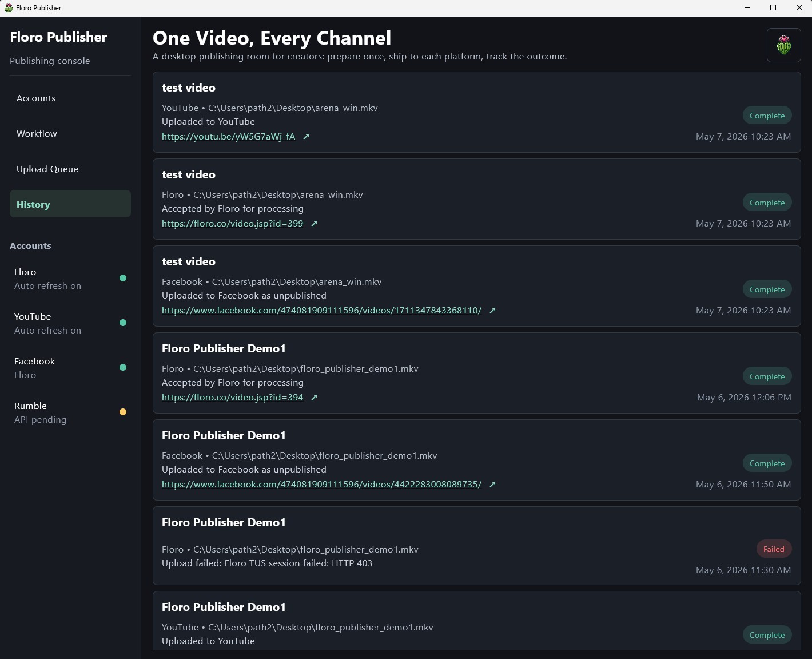The image size is (812, 659).
Task: Open the https://floro.co/video.jsp?id=399 link
Action: (x=233, y=224)
